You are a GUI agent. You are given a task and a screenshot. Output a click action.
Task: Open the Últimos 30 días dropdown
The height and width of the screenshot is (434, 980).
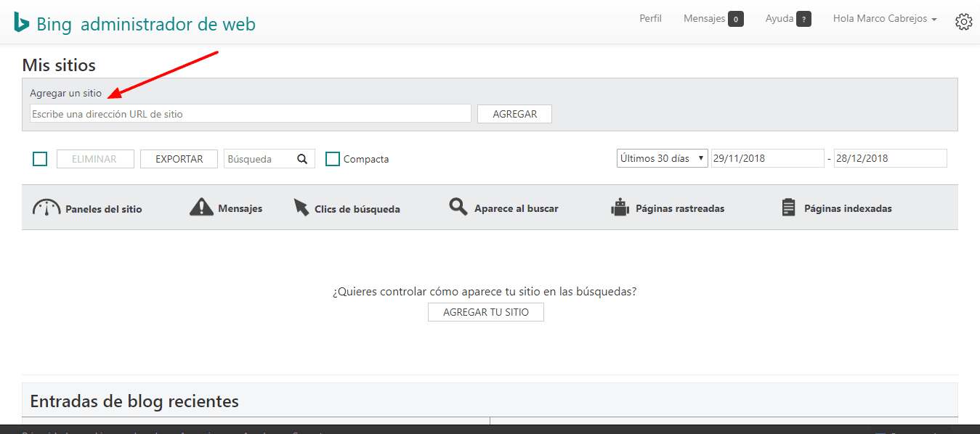(x=662, y=158)
